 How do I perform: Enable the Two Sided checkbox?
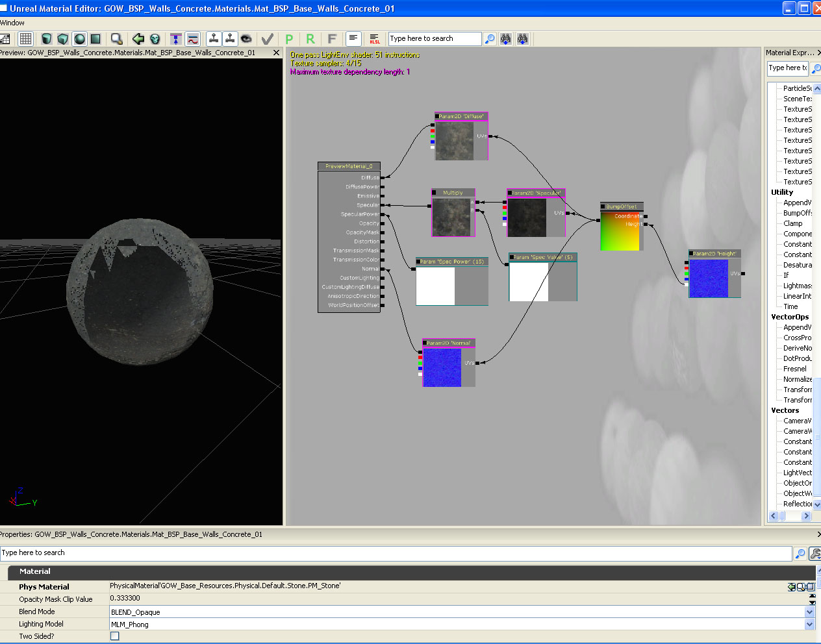[x=115, y=636]
